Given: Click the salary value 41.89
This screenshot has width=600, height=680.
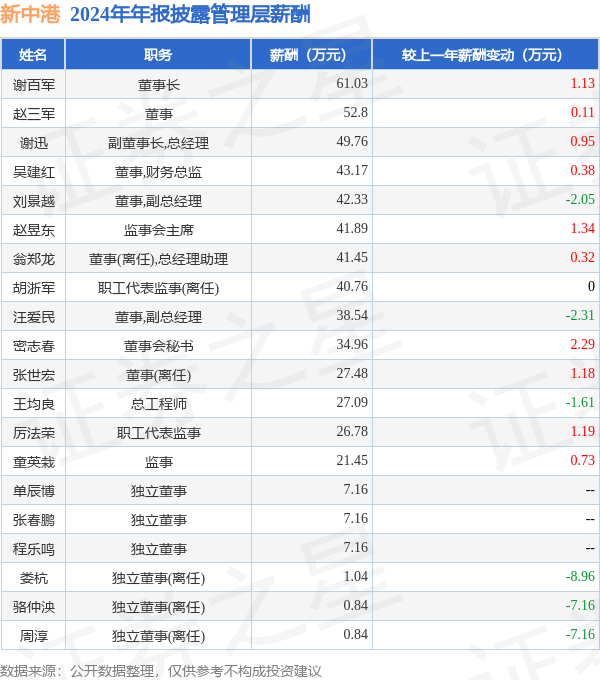Looking at the screenshot, I should pyautogui.click(x=352, y=228).
